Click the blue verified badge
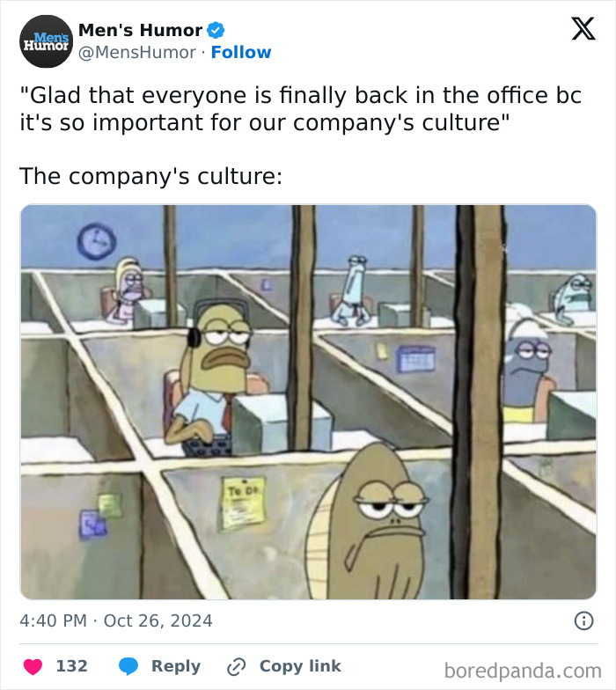The image size is (616, 690). click(x=216, y=30)
